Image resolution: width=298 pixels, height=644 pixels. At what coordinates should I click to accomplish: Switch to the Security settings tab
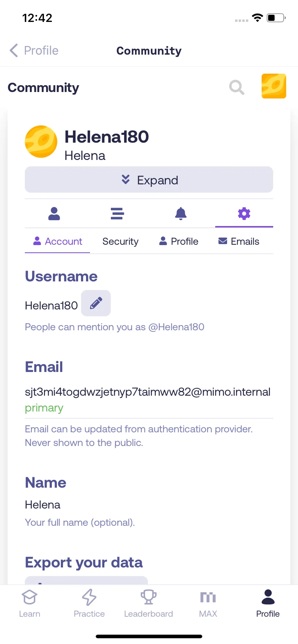click(x=121, y=241)
